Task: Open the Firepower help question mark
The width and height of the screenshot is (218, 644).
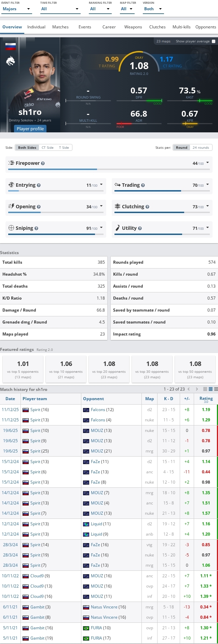Action: [x=43, y=163]
